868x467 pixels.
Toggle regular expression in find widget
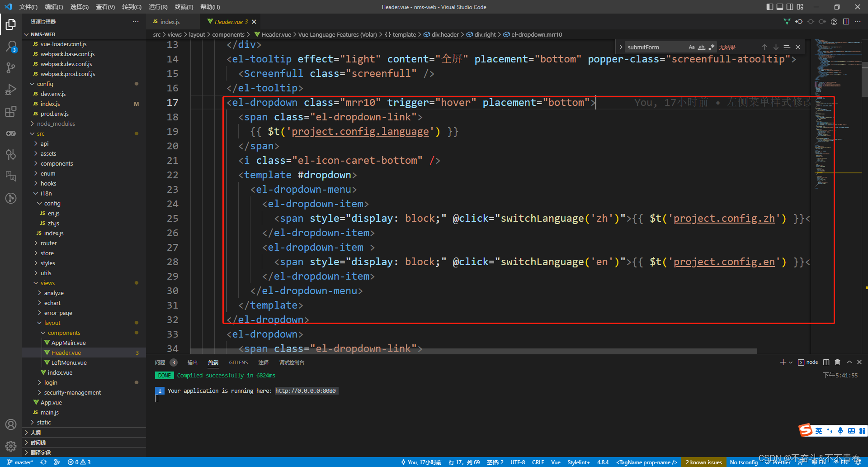(x=712, y=47)
